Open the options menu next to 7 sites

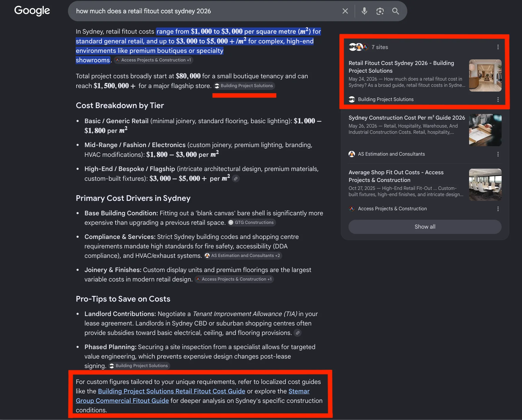(498, 47)
